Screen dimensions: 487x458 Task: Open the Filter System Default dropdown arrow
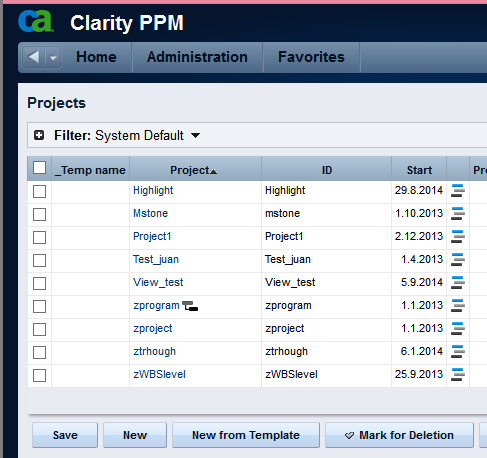pos(195,135)
